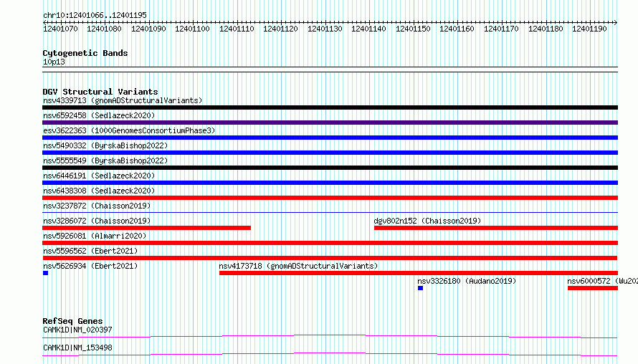This screenshot has width=638, height=364.
Task: Click the thin blue line for nsv3237872
Action: click(330, 212)
